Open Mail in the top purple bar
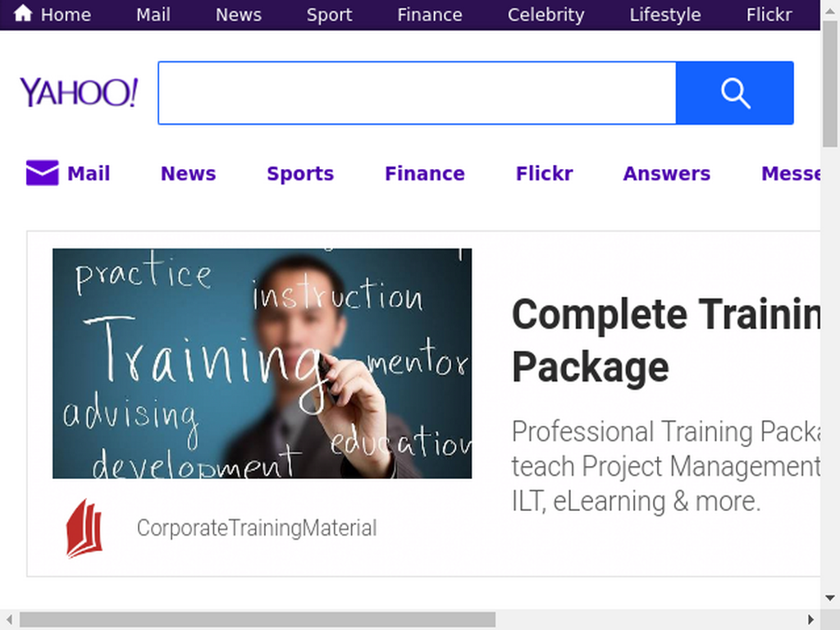 click(x=153, y=15)
